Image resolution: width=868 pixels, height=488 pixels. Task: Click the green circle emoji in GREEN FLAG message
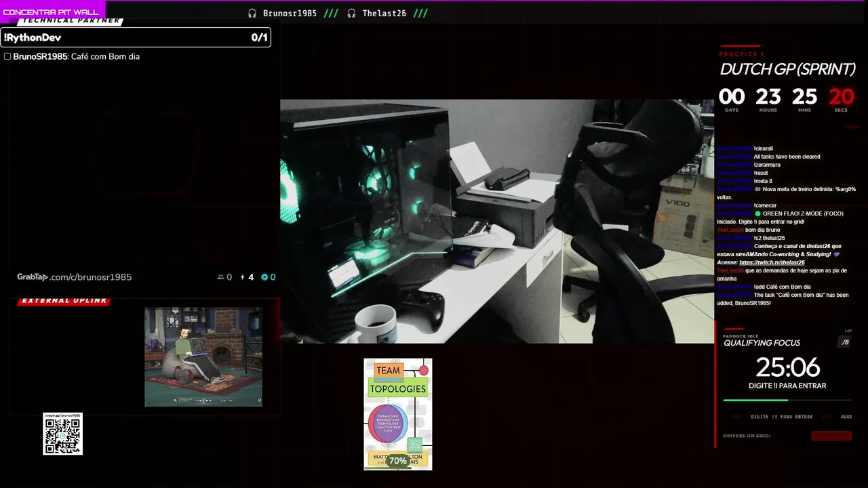(x=757, y=213)
